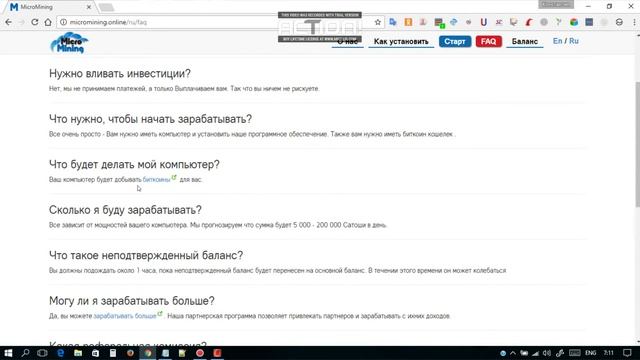The width and height of the screenshot is (640, 360).
Task: Show hidden system tray icons
Action: pos(513,353)
